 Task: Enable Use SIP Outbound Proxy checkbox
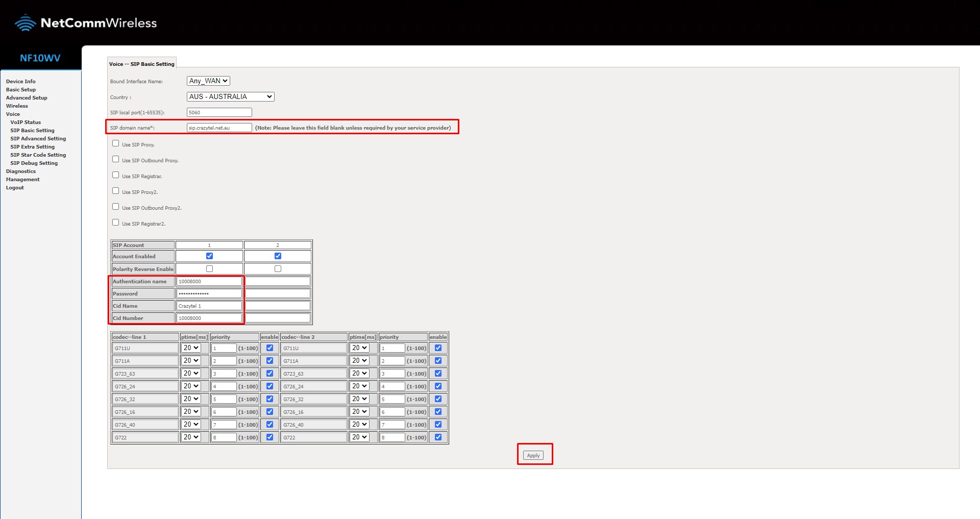[x=115, y=159]
